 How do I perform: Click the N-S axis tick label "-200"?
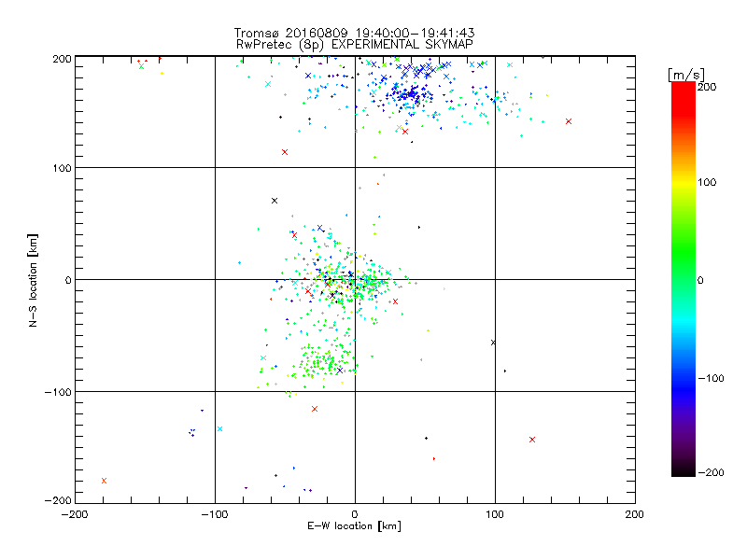[x=58, y=500]
